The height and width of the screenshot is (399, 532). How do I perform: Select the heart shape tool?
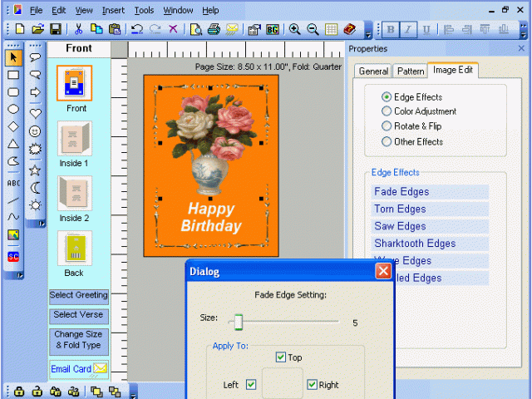coord(35,112)
